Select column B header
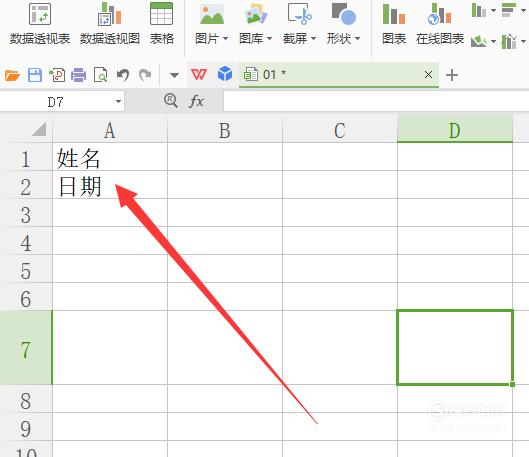Viewport: 529px width, 457px height. click(x=225, y=130)
